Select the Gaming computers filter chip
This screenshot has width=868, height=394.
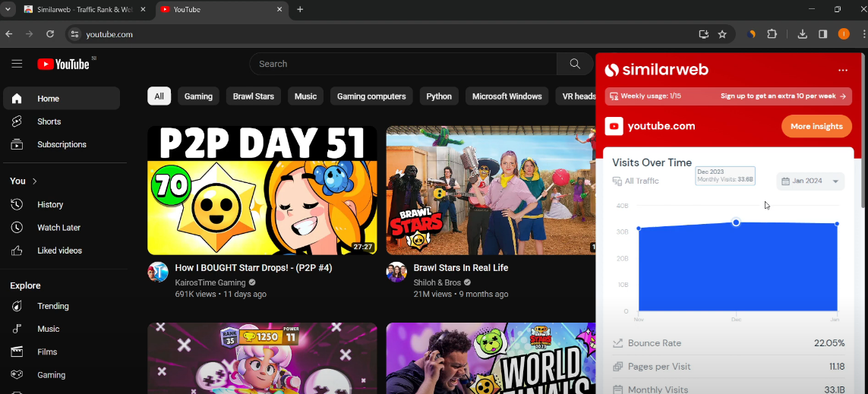pyautogui.click(x=371, y=96)
